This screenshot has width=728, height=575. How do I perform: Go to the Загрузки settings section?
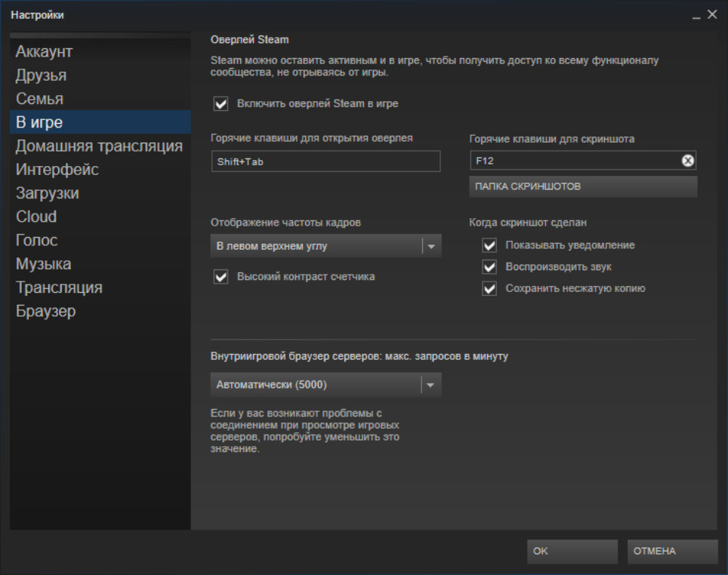(48, 193)
